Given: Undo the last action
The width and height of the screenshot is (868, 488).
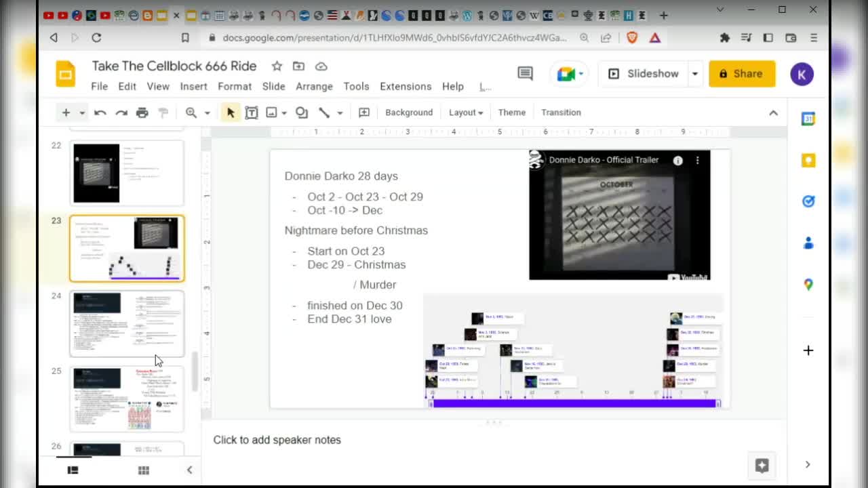Looking at the screenshot, I should coord(100,113).
